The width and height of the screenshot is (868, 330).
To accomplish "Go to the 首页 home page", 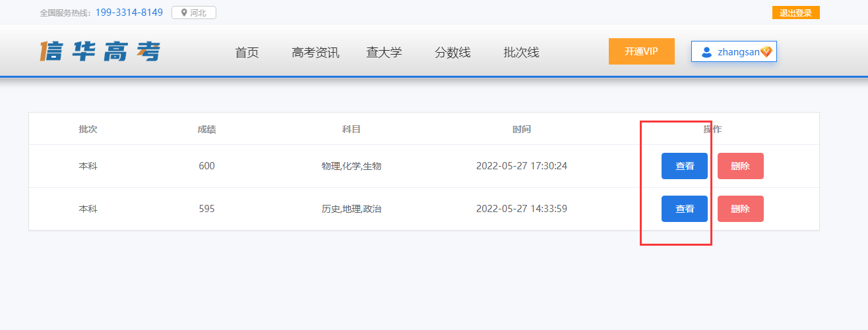I will (x=247, y=53).
